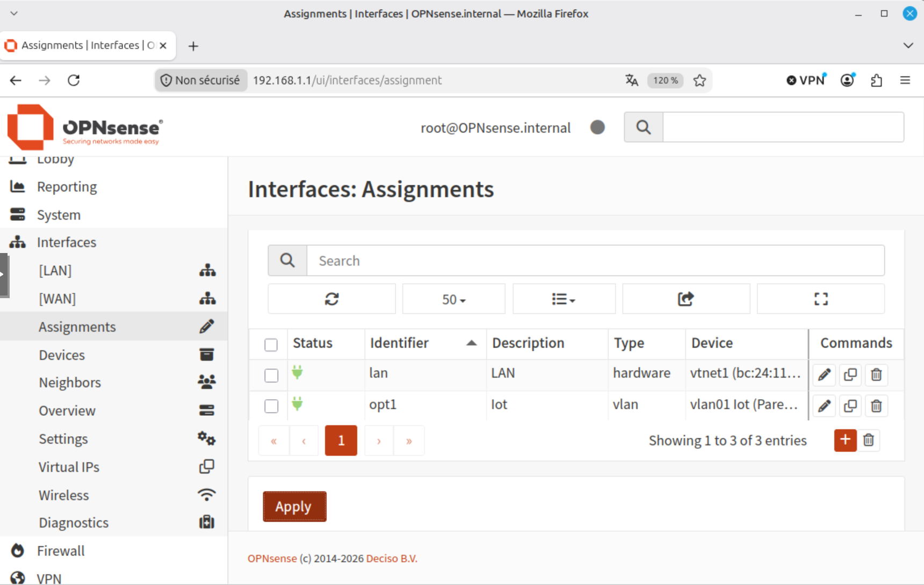924x585 pixels.
Task: Click the table Search input field
Action: [595, 261]
